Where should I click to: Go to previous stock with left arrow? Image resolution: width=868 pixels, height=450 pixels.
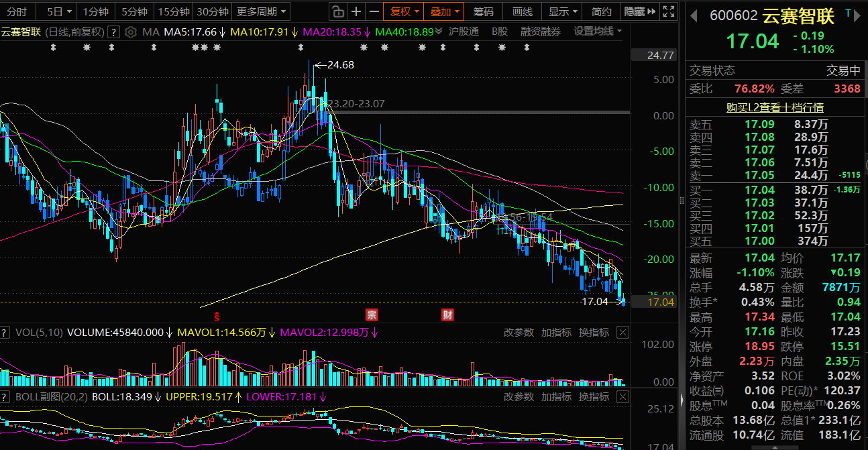694,15
